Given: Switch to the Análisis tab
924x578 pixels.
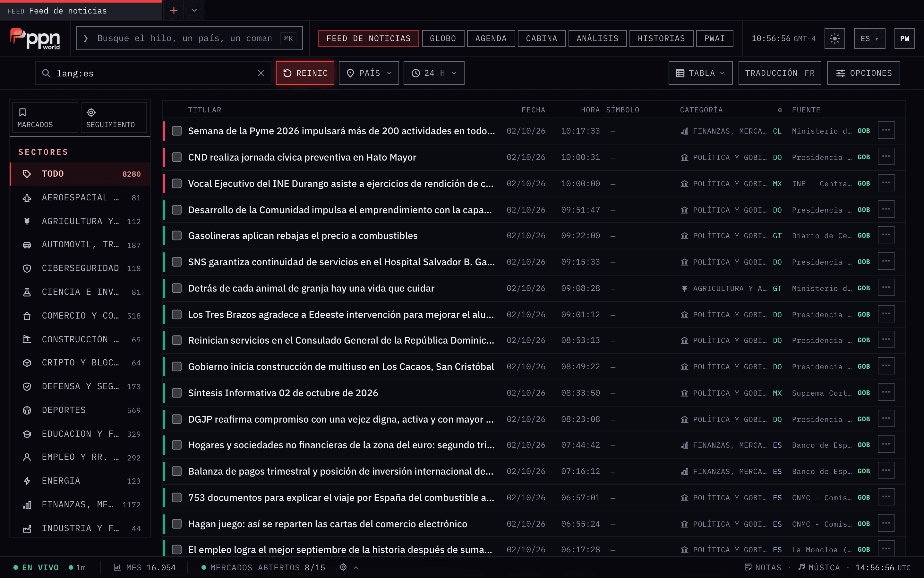Looking at the screenshot, I should [x=597, y=39].
